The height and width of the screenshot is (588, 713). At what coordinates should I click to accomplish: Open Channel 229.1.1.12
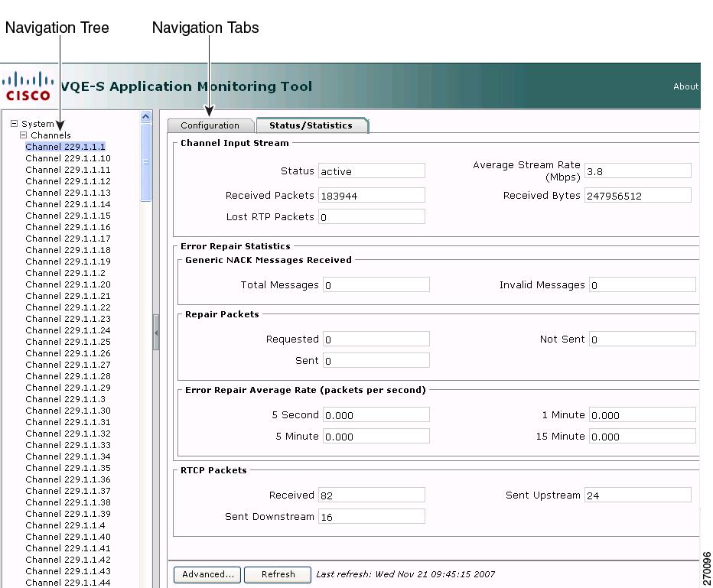tap(68, 181)
